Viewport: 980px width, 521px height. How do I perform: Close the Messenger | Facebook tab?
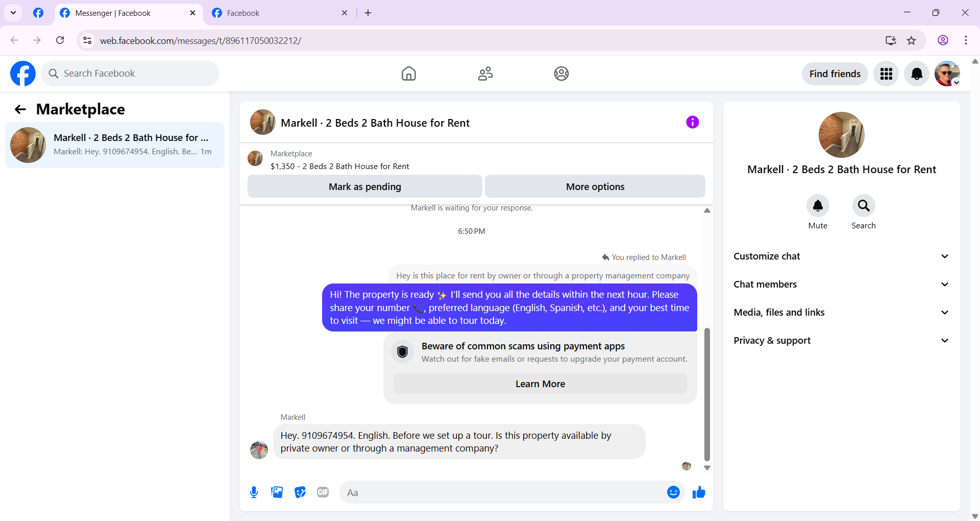(x=192, y=13)
